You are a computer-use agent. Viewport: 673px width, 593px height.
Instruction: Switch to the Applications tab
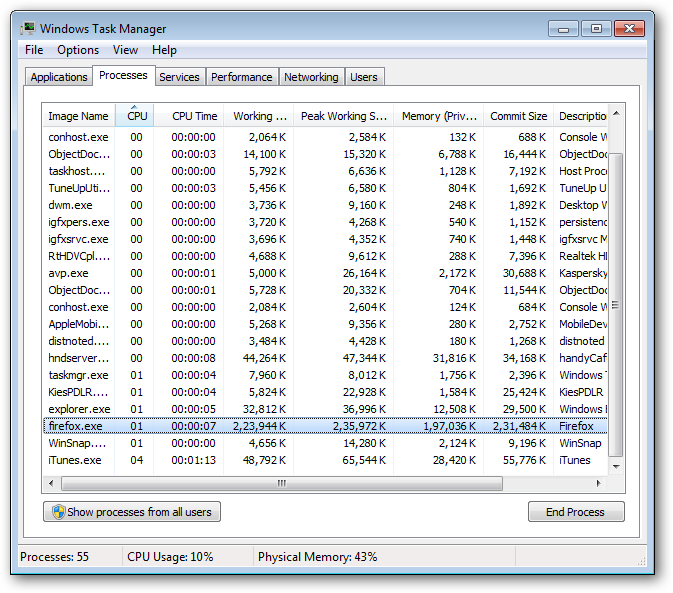(x=59, y=77)
